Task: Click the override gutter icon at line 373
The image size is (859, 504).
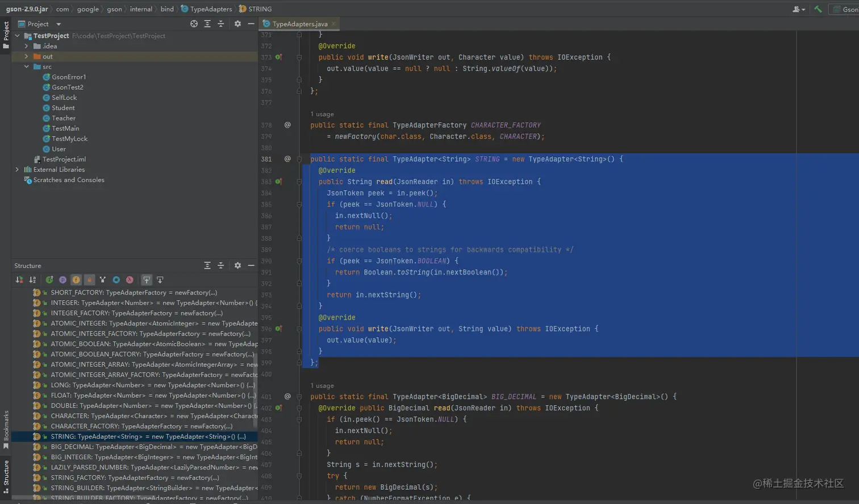Action: [x=279, y=57]
